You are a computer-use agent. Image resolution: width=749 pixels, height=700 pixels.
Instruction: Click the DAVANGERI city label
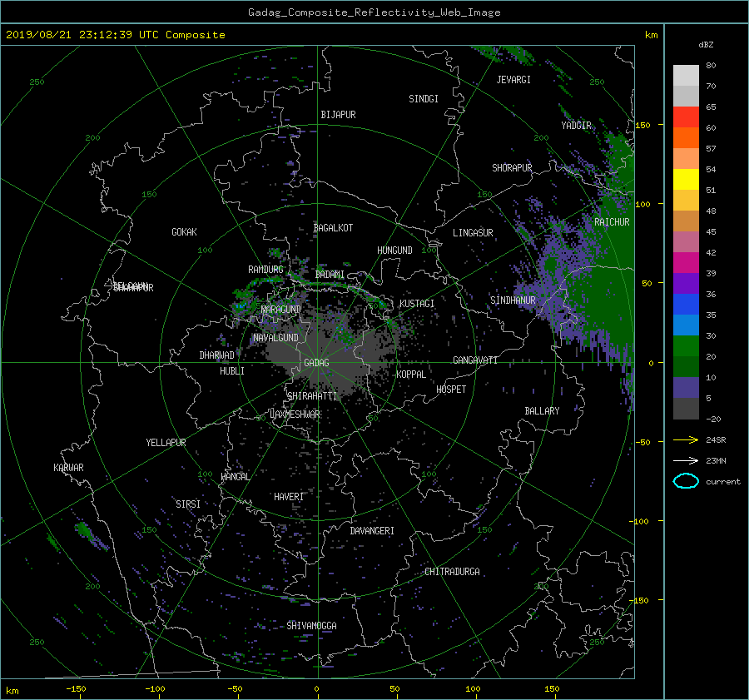pyautogui.click(x=372, y=531)
